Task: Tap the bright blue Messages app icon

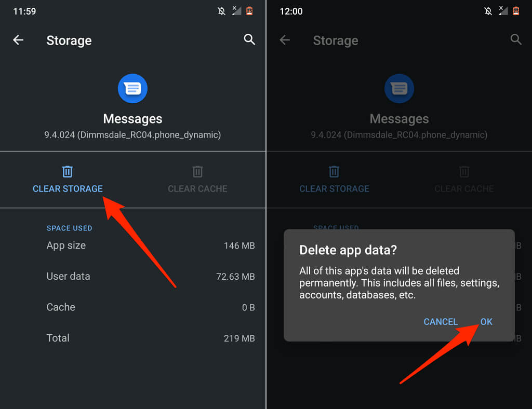Action: (132, 88)
